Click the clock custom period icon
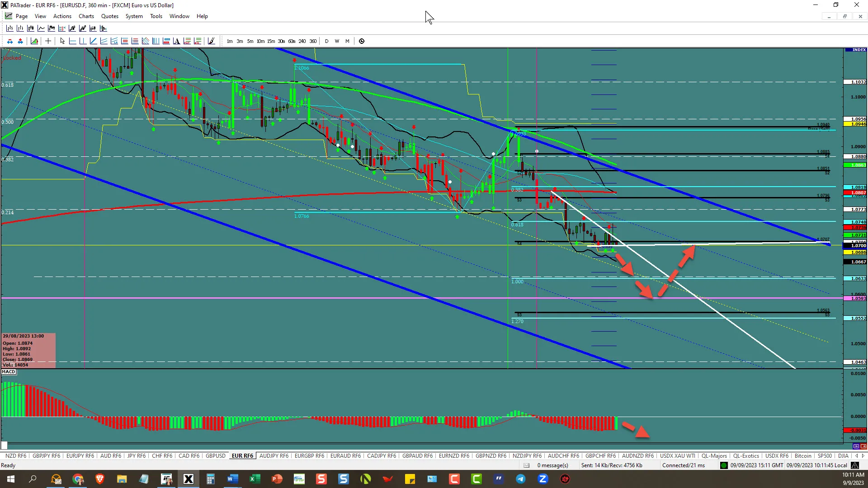This screenshot has height=488, width=868. point(362,41)
